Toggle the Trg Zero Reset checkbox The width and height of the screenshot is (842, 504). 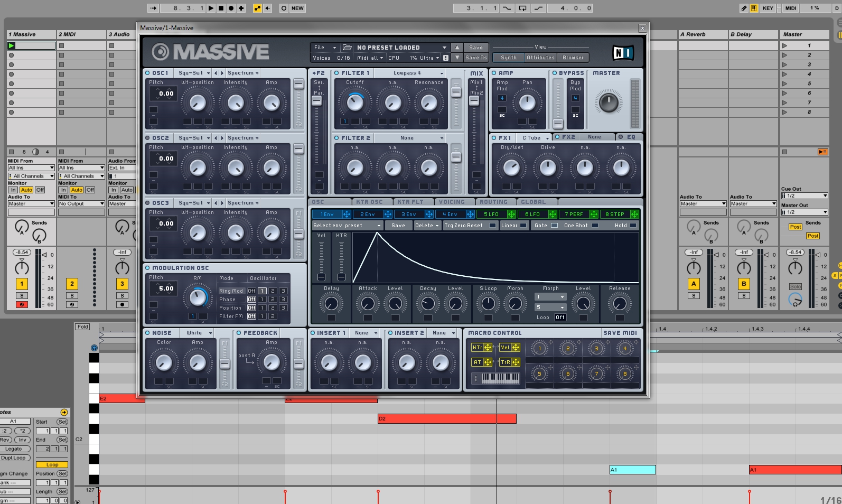(492, 225)
